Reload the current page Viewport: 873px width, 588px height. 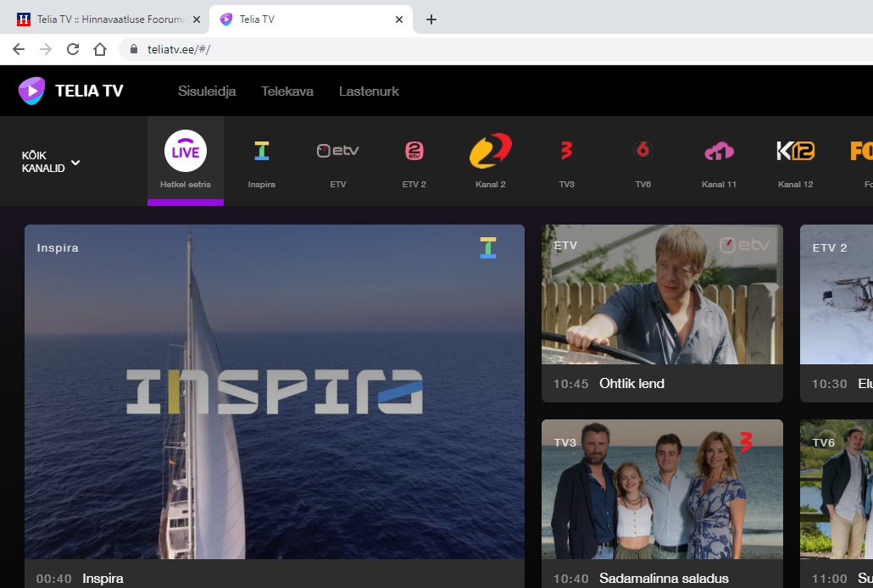(73, 49)
